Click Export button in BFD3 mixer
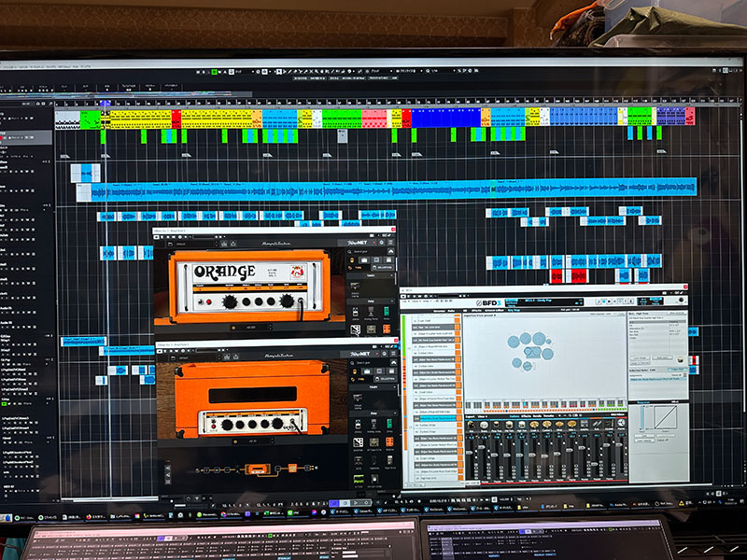 [x=471, y=416]
